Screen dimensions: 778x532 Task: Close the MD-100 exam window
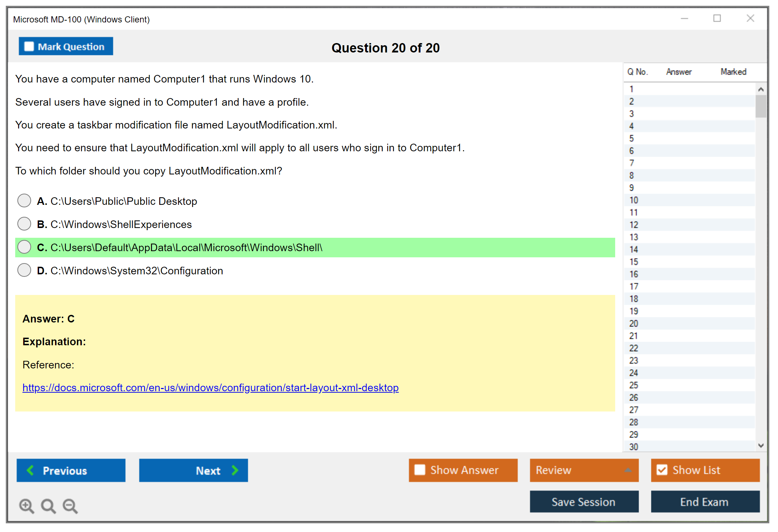[750, 18]
